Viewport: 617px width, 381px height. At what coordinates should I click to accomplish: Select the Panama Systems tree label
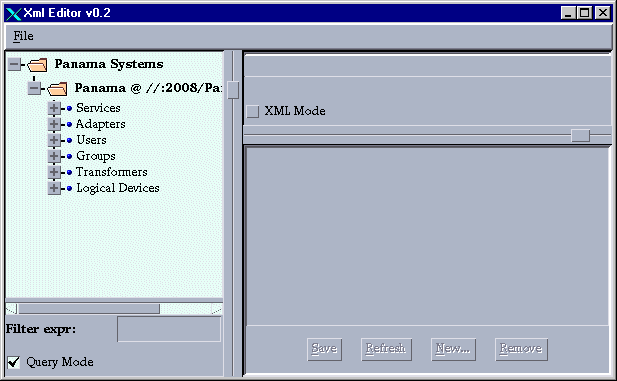[109, 64]
